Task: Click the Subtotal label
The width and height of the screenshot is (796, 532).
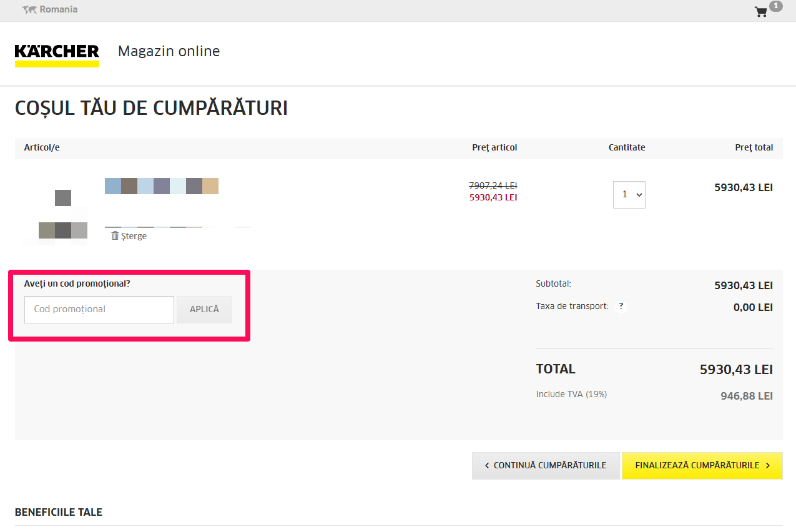Action: [x=553, y=284]
